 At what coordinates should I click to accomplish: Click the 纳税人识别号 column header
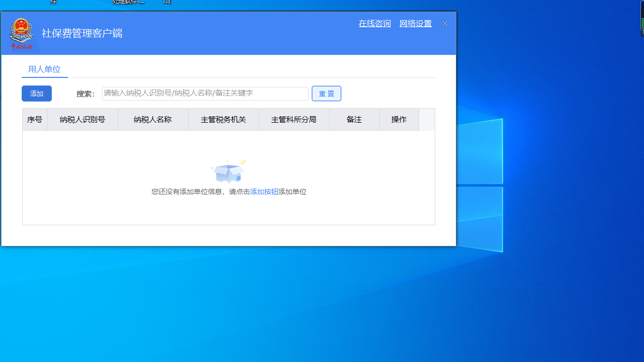click(x=83, y=119)
